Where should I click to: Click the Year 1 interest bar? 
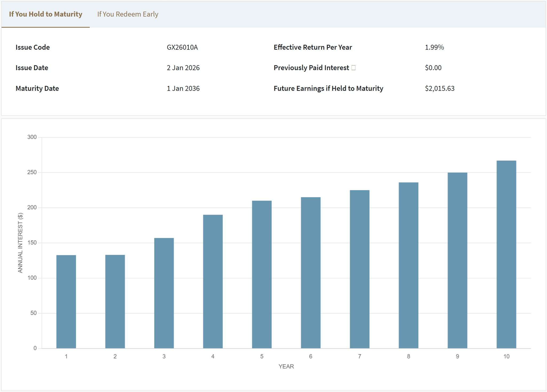66,301
